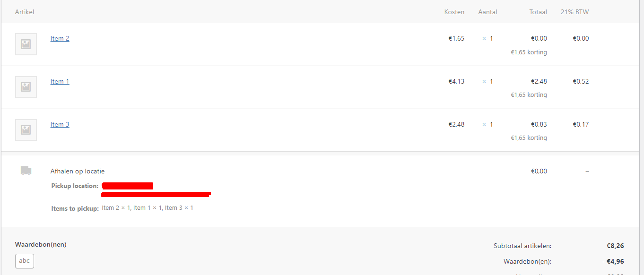The width and height of the screenshot is (644, 275).
Task: Select the Artikel column header
Action: pyautogui.click(x=25, y=12)
